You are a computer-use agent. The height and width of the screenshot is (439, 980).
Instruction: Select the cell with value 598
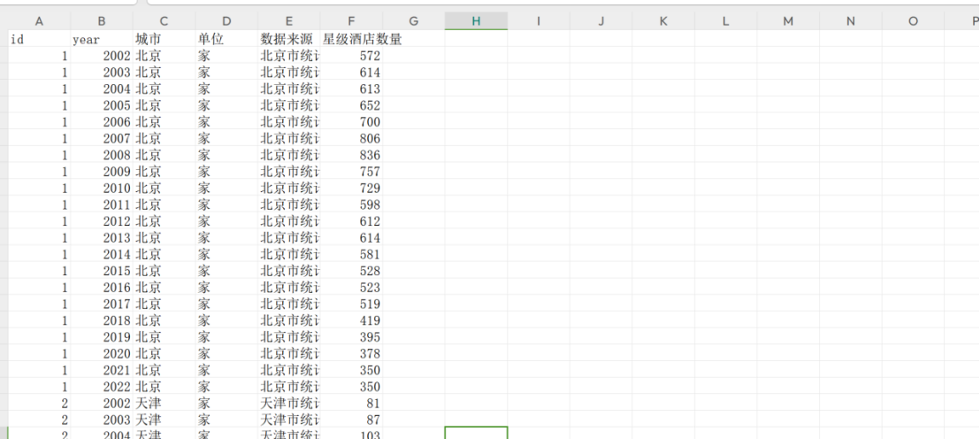coord(351,204)
